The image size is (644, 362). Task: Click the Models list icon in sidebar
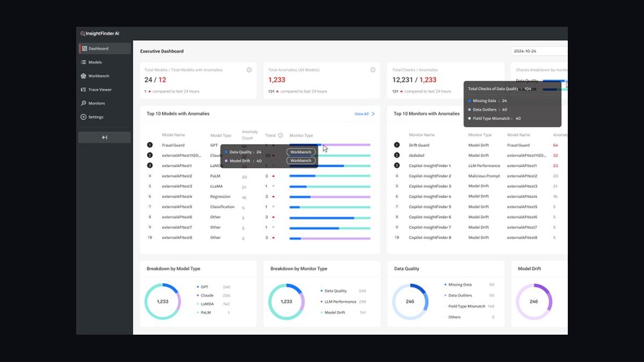pyautogui.click(x=84, y=62)
